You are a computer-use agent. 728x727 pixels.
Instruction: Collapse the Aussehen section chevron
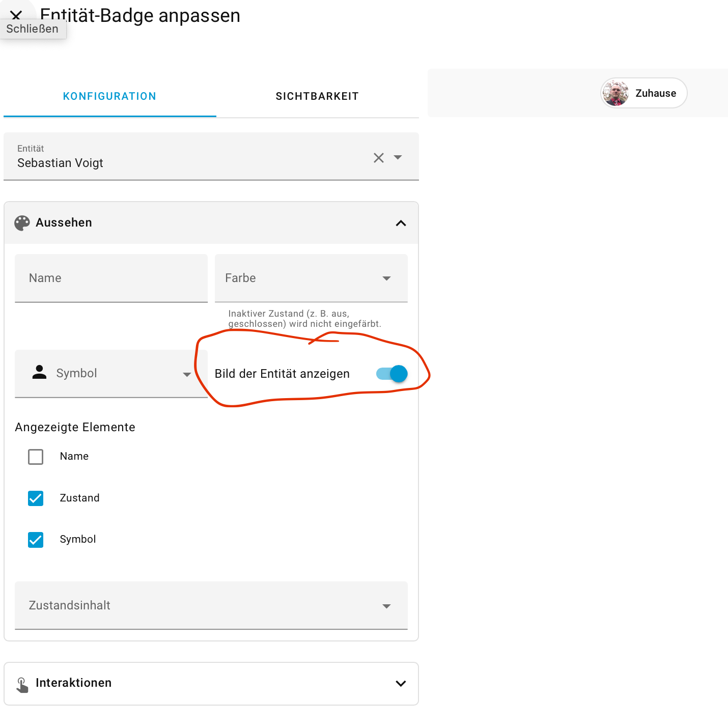401,223
